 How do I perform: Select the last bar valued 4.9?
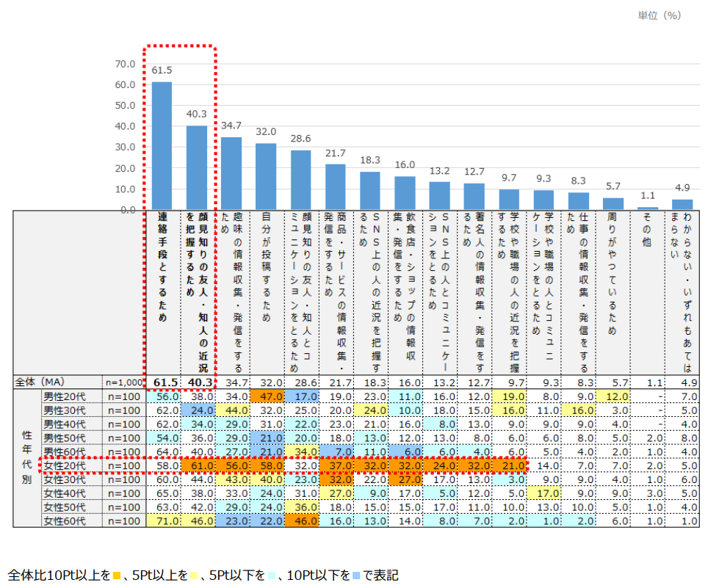click(682, 205)
